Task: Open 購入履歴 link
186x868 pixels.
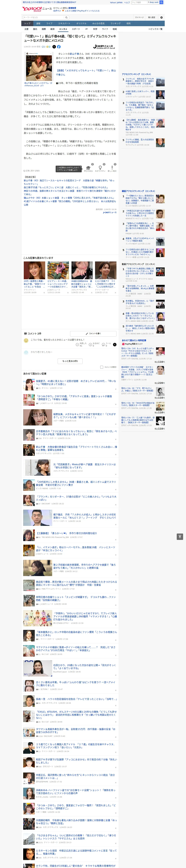Action: [152, 17]
